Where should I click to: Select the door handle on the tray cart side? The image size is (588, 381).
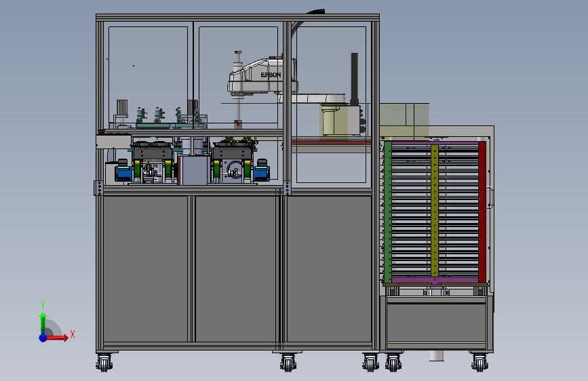(490, 197)
